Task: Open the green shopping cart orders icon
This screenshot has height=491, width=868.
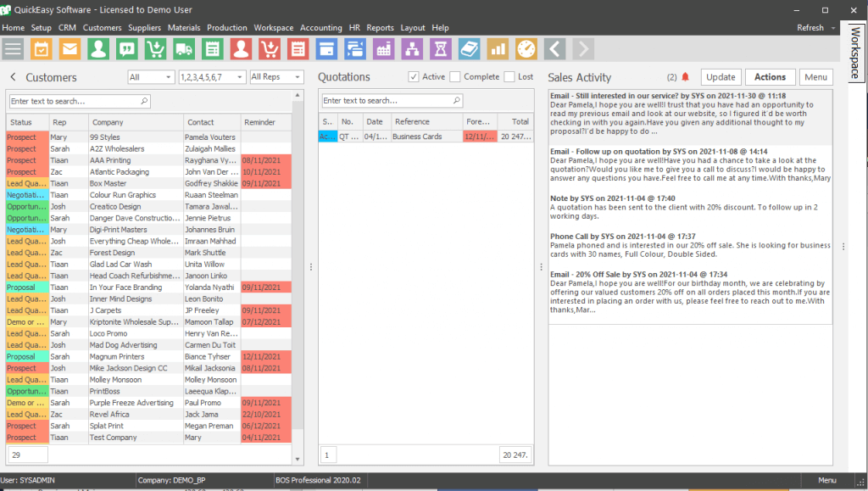Action: pos(156,49)
